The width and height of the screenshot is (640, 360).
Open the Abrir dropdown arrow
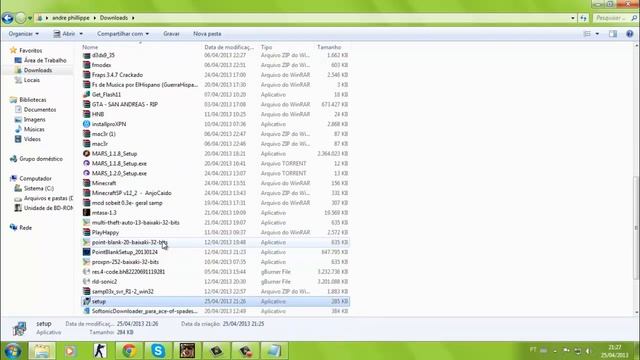[x=81, y=34]
